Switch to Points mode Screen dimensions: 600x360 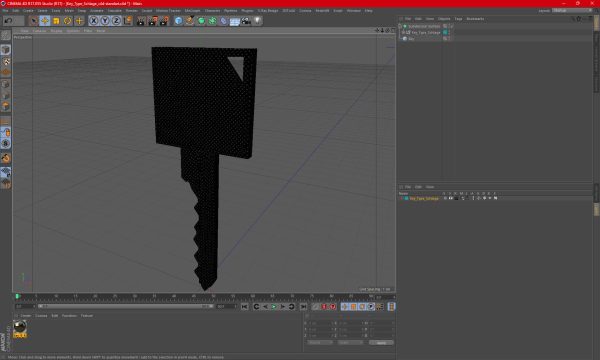[x=6, y=84]
